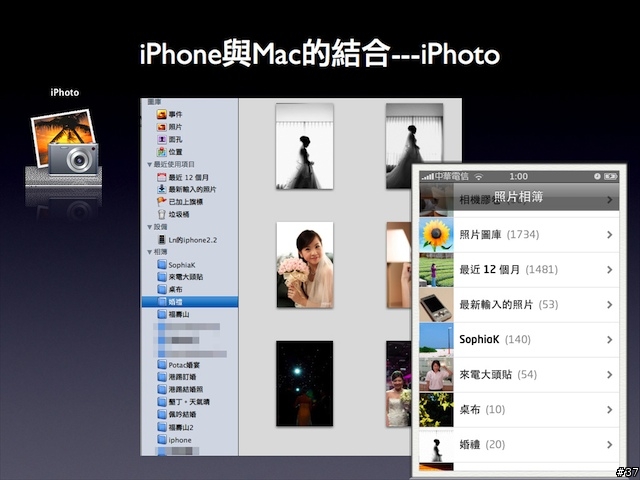Click the 圖庫 library header in sidebar
640x480 pixels.
(x=154, y=102)
